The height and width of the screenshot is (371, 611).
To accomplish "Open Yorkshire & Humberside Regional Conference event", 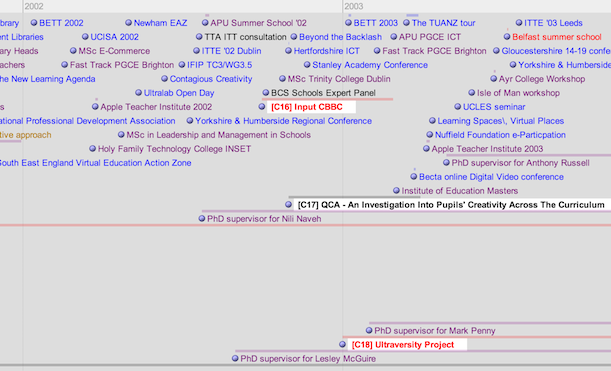I will coord(283,121).
